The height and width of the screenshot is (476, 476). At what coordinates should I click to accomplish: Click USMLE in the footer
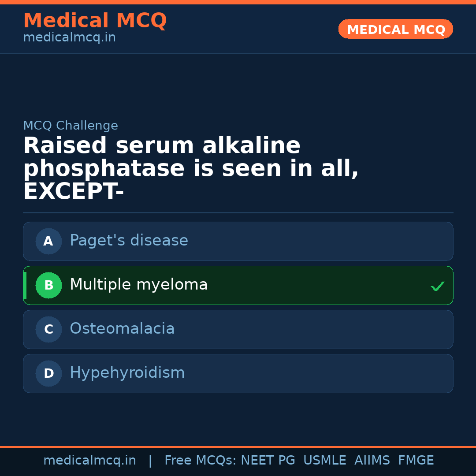[x=324, y=461]
